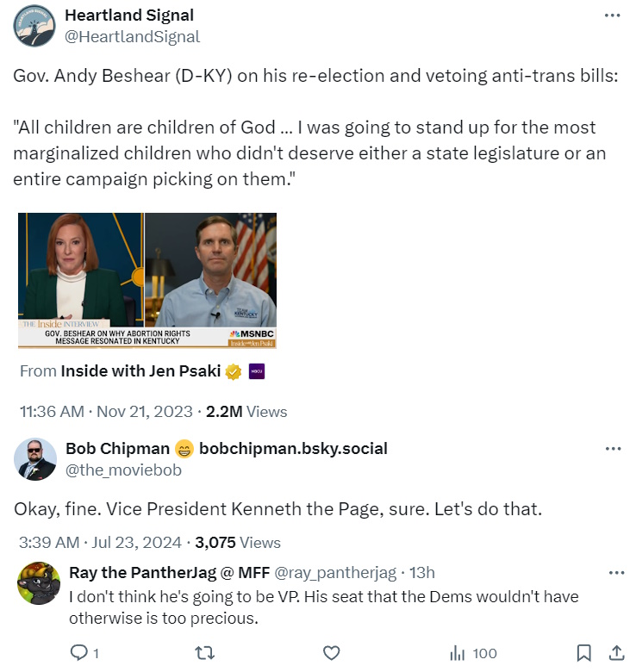
Task: Open the MSNBC interview video thumbnail
Action: [x=147, y=281]
